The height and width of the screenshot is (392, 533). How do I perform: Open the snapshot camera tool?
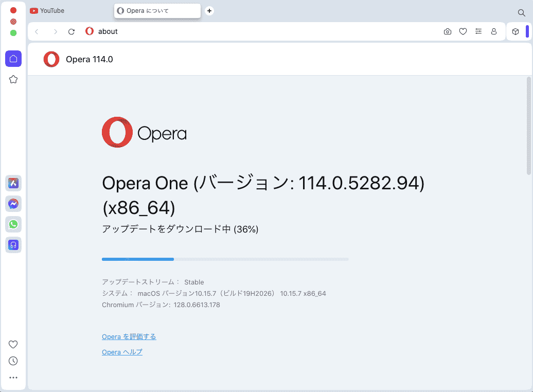pos(447,31)
